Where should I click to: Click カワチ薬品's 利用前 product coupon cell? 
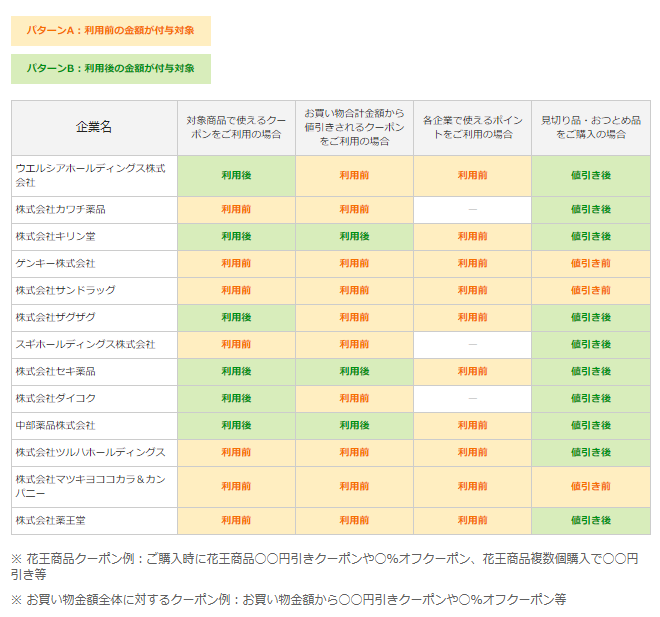click(x=237, y=210)
